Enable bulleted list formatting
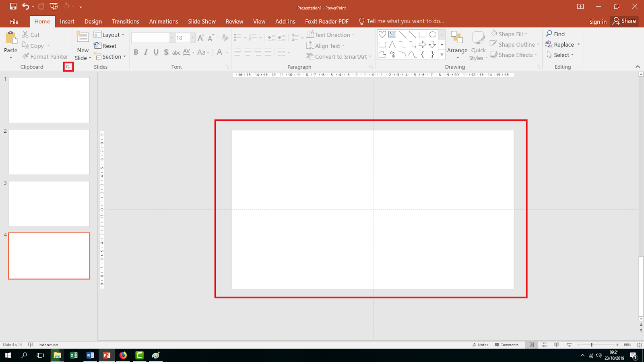The width and height of the screenshot is (644, 362). [238, 37]
